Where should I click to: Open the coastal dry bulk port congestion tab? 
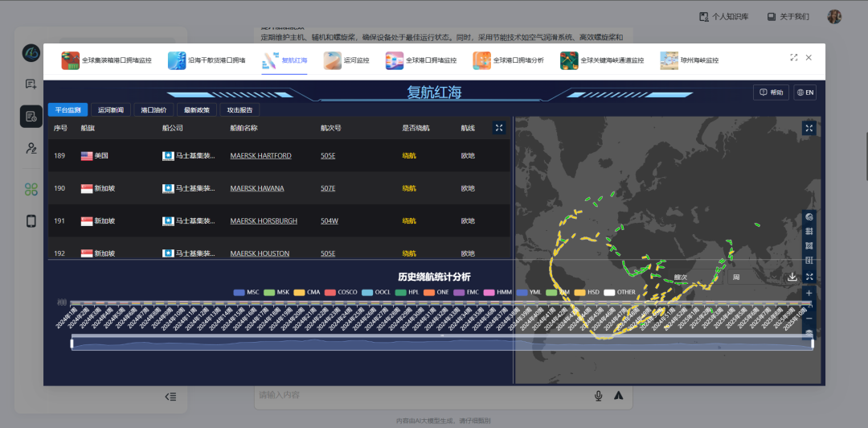(x=207, y=60)
